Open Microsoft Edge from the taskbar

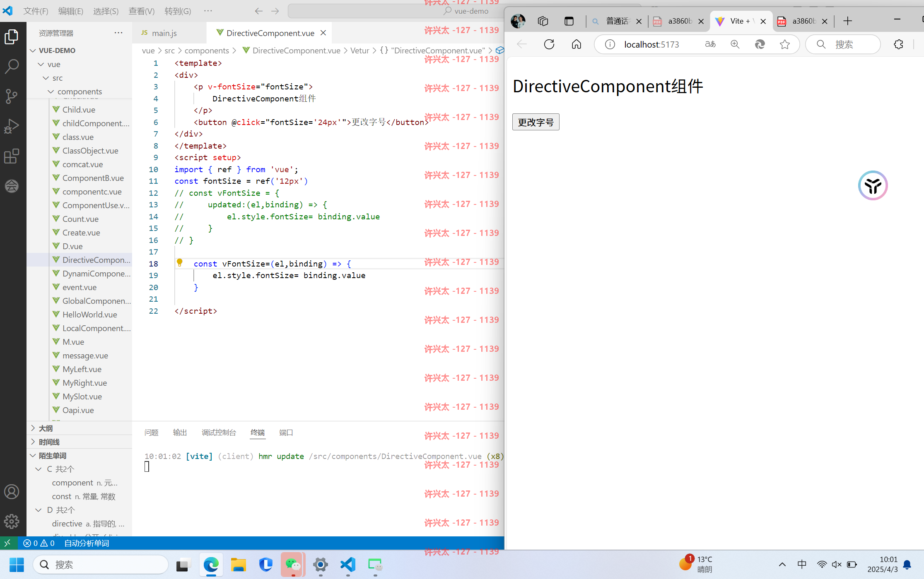click(211, 565)
